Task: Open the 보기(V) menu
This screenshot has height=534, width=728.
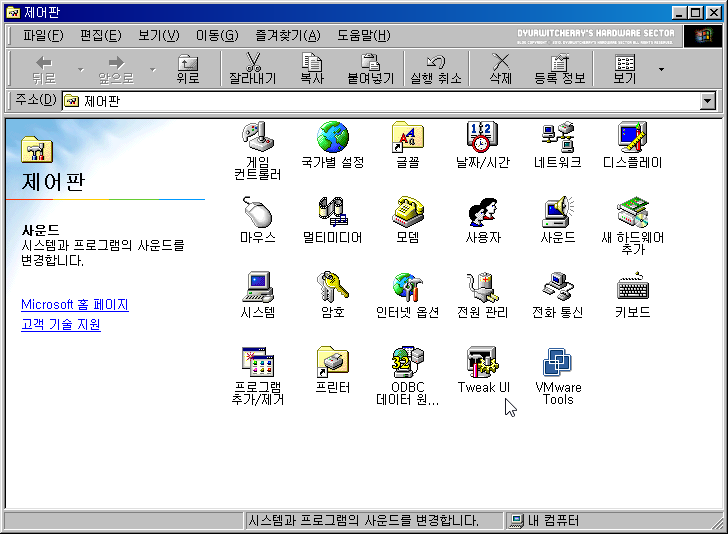Action: [x=158, y=35]
